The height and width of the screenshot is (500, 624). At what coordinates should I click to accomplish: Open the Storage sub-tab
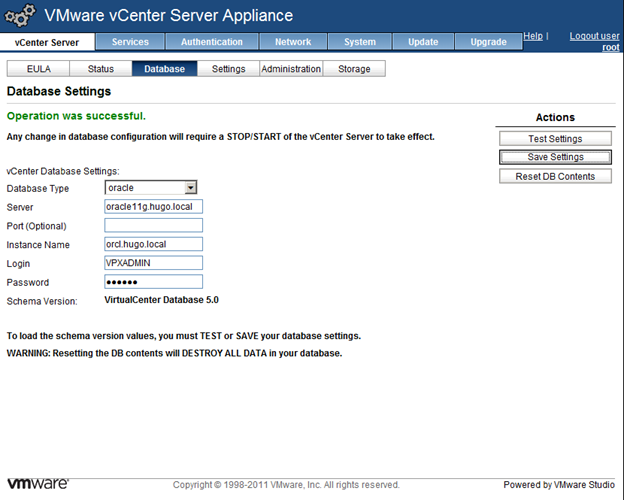354,69
